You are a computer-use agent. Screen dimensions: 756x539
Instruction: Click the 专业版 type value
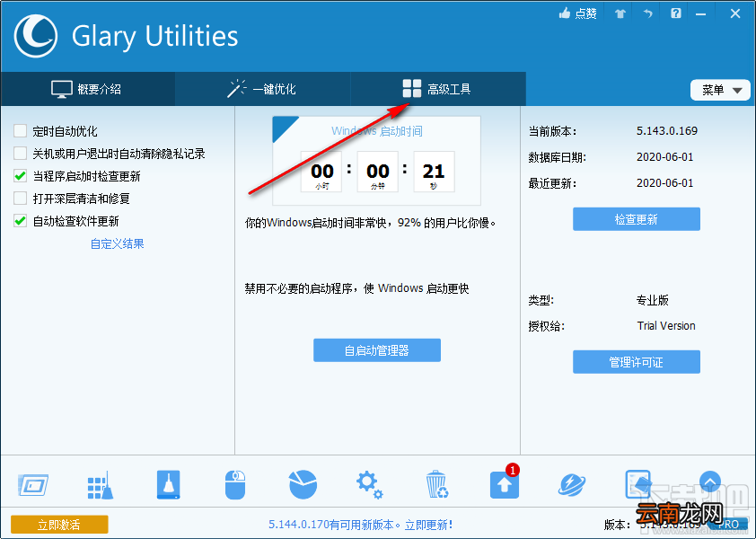pyautogui.click(x=653, y=300)
